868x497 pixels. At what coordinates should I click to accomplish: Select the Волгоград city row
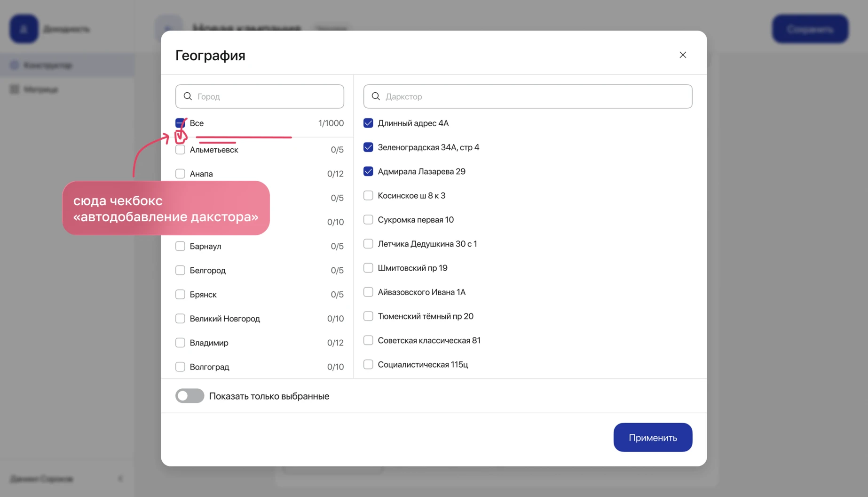click(260, 367)
